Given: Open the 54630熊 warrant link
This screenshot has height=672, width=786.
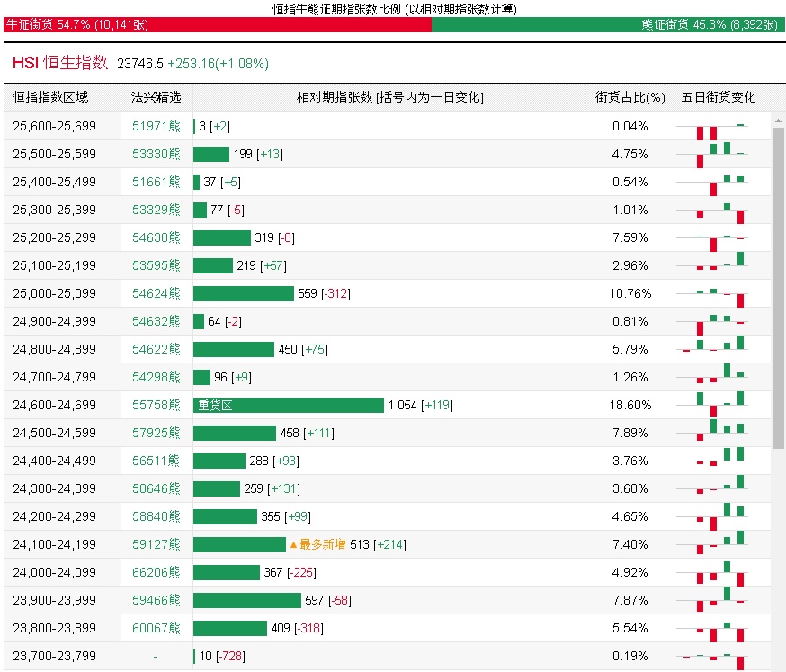Looking at the screenshot, I should coord(156,237).
